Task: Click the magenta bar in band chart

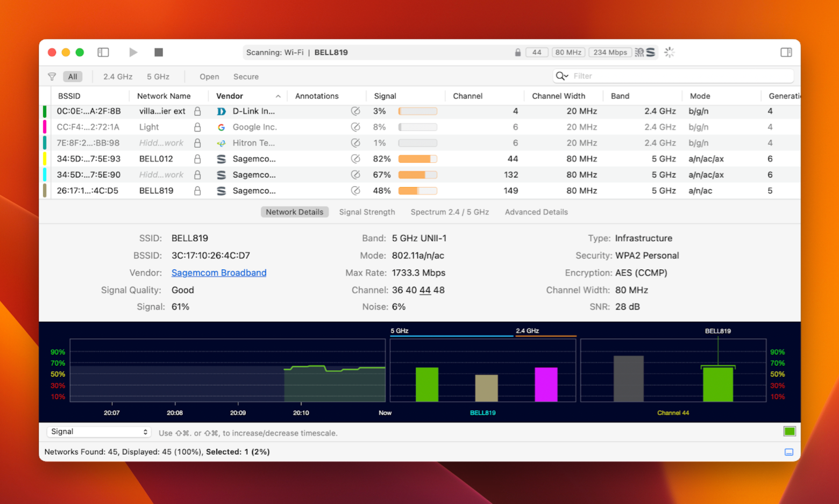Action: [x=546, y=385]
